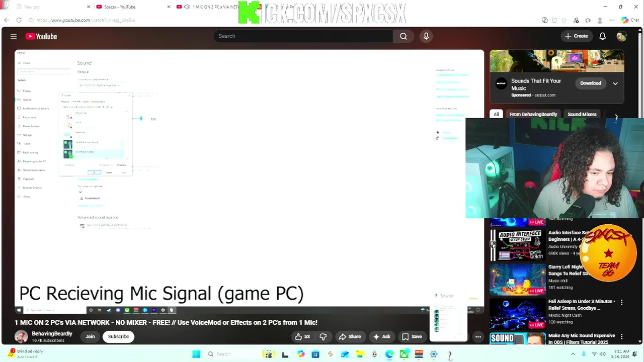Viewport: 644px width, 362px height.
Task: Open Xbox app from taskbar
Action: 404,354
